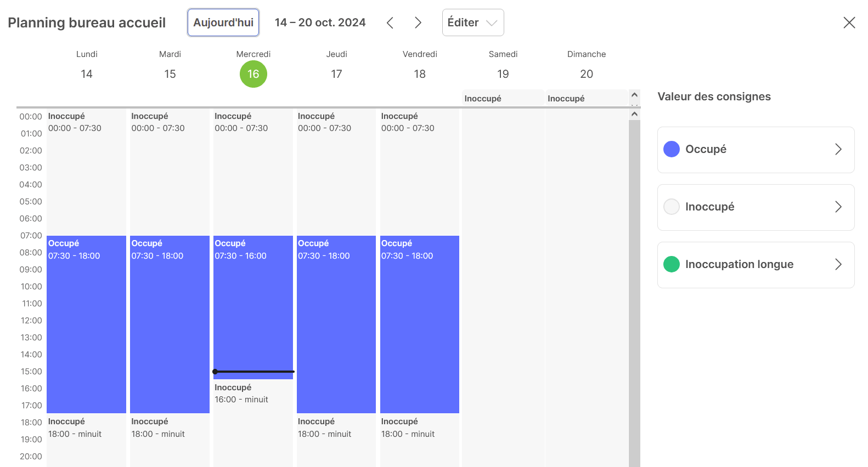Click the blue Occupé color circle

click(672, 150)
